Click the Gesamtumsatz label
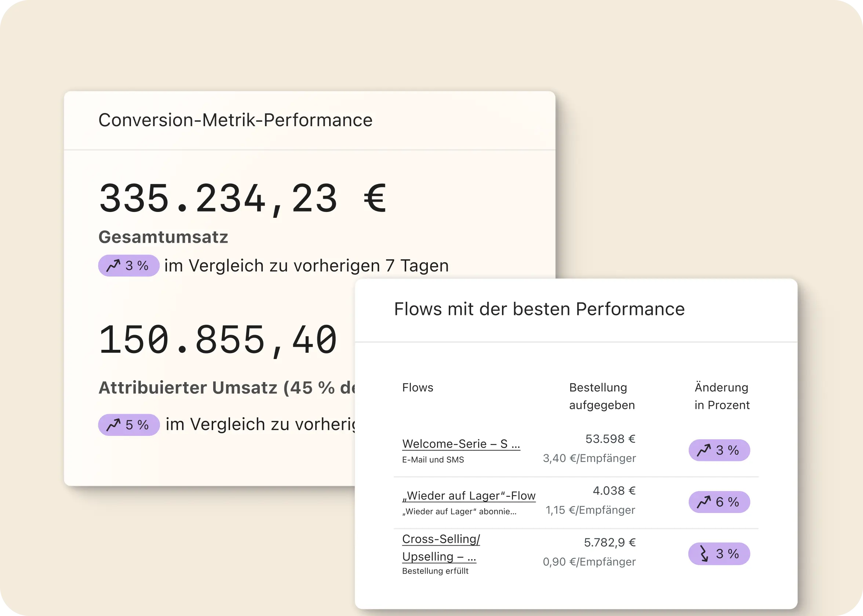Image resolution: width=863 pixels, height=616 pixels. tap(163, 237)
